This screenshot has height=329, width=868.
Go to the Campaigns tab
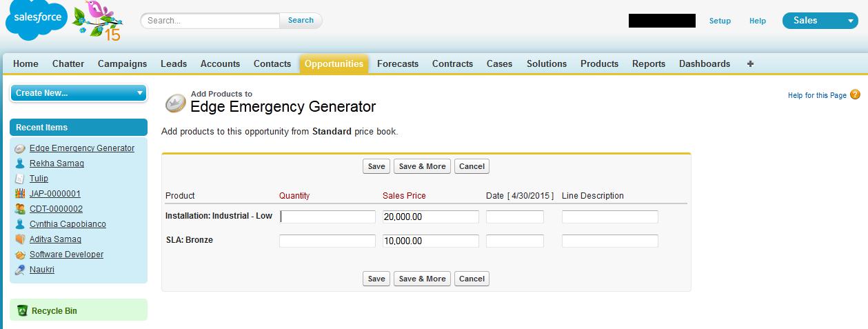point(122,63)
